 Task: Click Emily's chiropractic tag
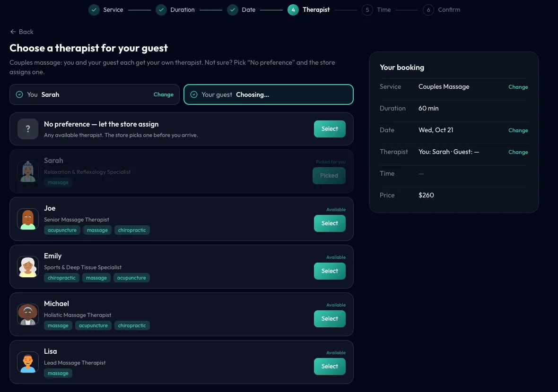[x=61, y=278]
